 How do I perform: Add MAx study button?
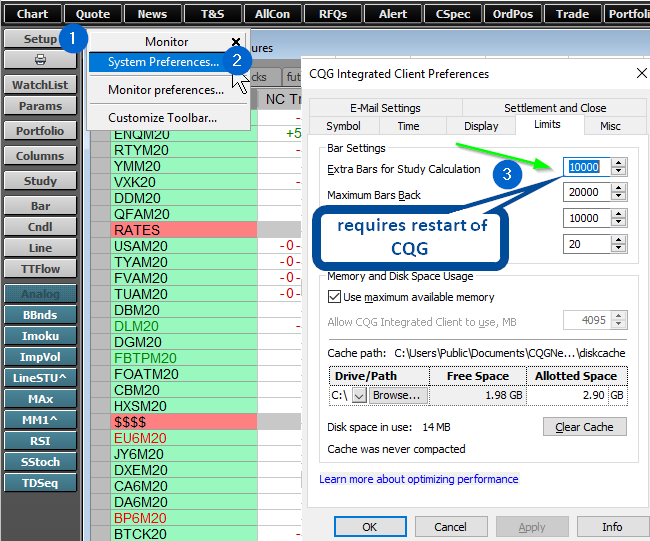pyautogui.click(x=40, y=399)
